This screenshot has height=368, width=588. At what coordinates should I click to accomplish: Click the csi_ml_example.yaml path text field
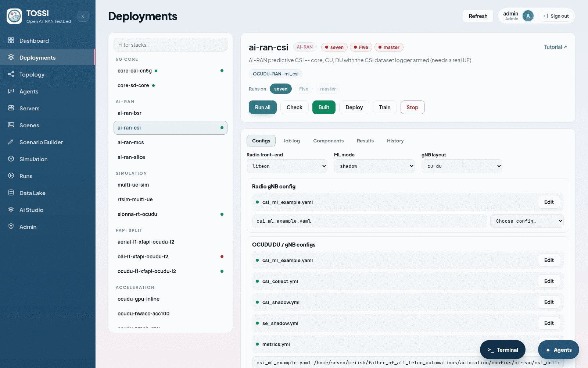[x=370, y=221]
